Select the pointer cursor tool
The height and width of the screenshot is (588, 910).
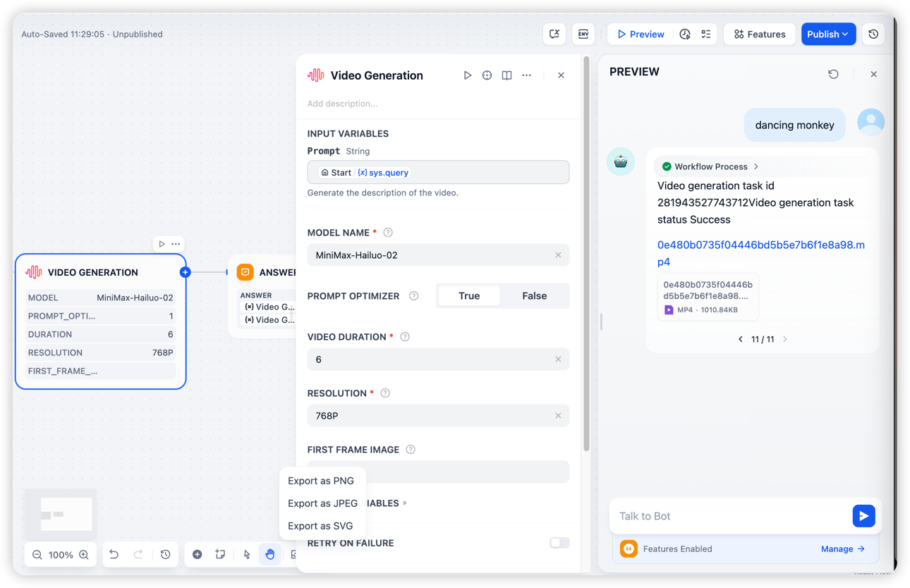coord(247,555)
